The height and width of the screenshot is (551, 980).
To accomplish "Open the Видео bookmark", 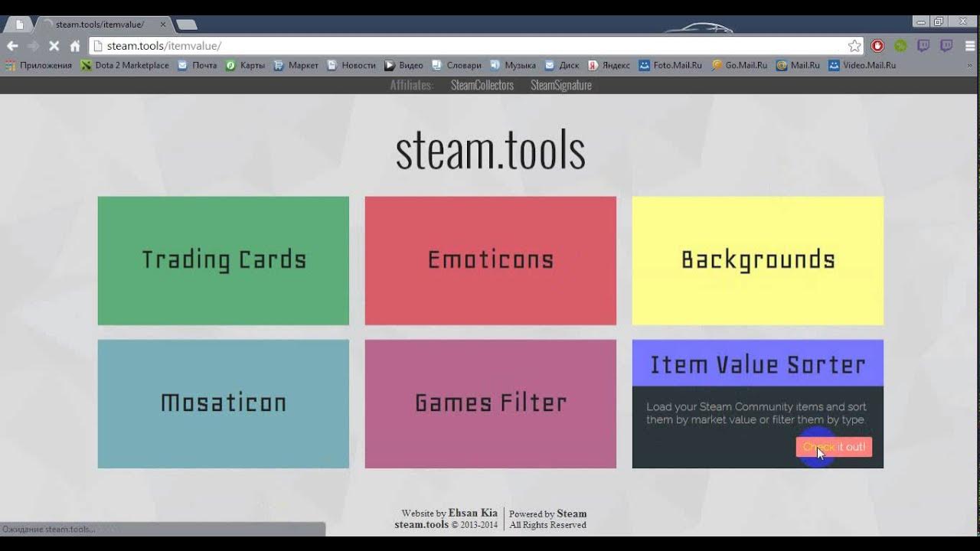I will 403,65.
